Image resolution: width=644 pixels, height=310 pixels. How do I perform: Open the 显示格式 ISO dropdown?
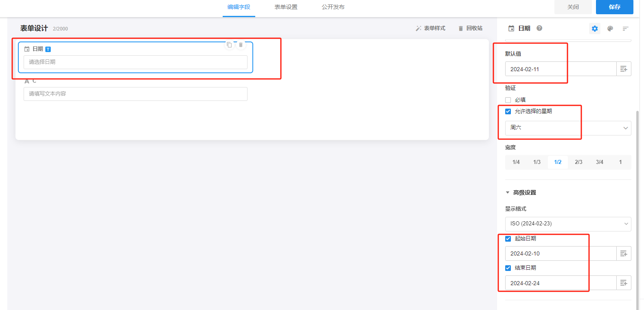tap(568, 224)
